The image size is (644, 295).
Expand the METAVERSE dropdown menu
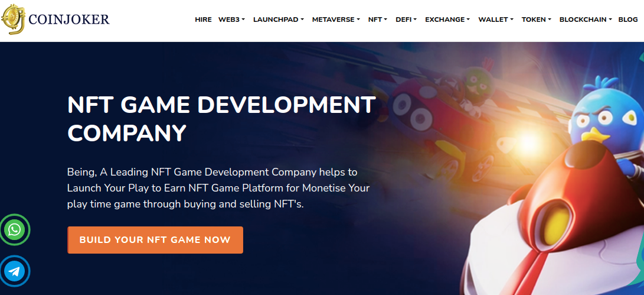pos(336,20)
